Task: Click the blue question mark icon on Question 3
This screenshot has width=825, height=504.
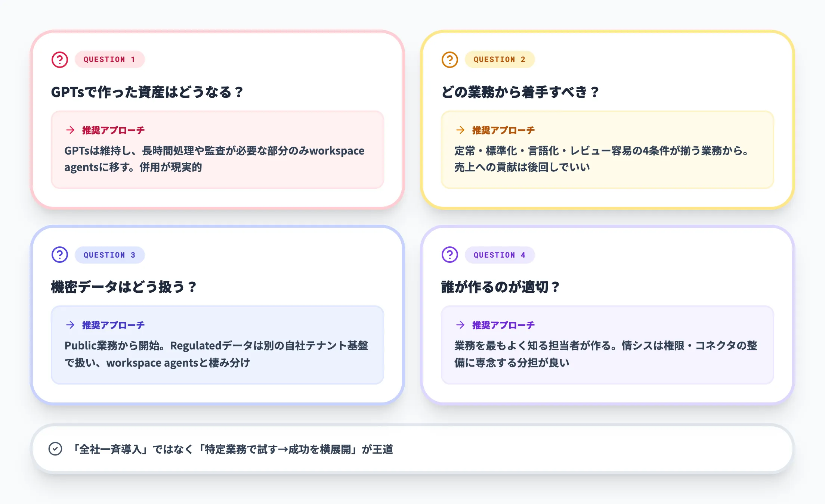Action: (x=59, y=255)
